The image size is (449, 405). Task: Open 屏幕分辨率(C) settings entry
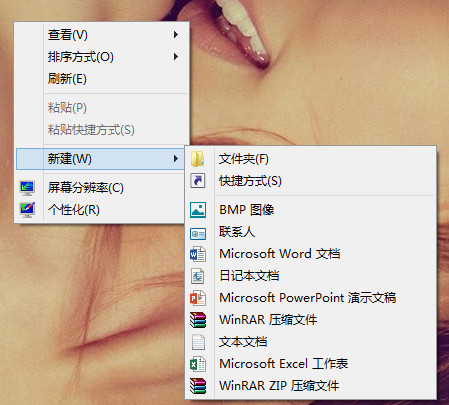click(x=100, y=188)
